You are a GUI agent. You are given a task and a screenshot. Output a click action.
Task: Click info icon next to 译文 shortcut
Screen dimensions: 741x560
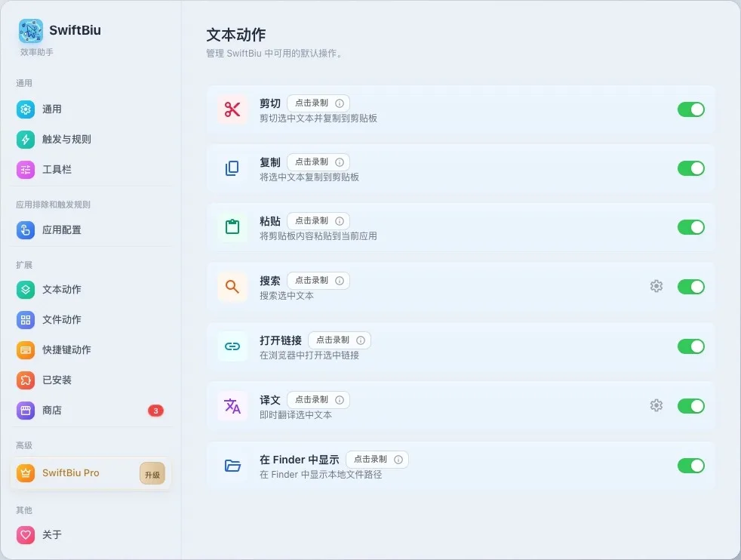pyautogui.click(x=340, y=400)
